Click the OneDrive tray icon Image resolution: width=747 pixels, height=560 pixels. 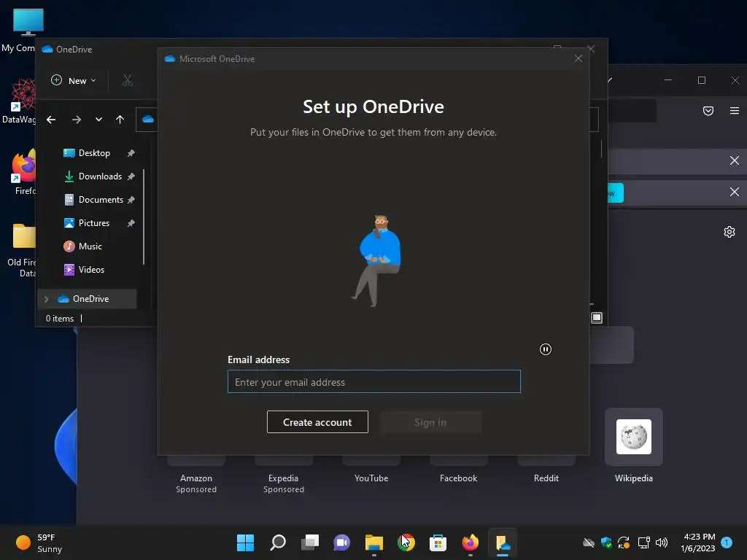click(x=589, y=542)
